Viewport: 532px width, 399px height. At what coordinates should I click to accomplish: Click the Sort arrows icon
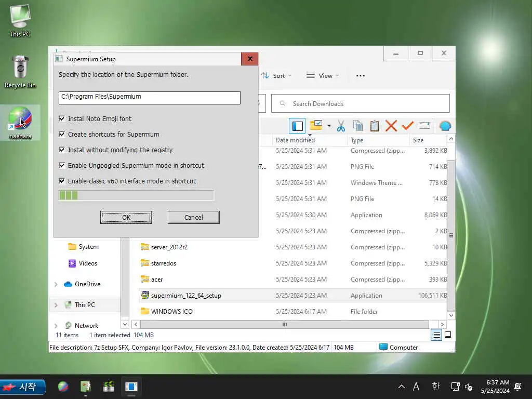click(265, 76)
